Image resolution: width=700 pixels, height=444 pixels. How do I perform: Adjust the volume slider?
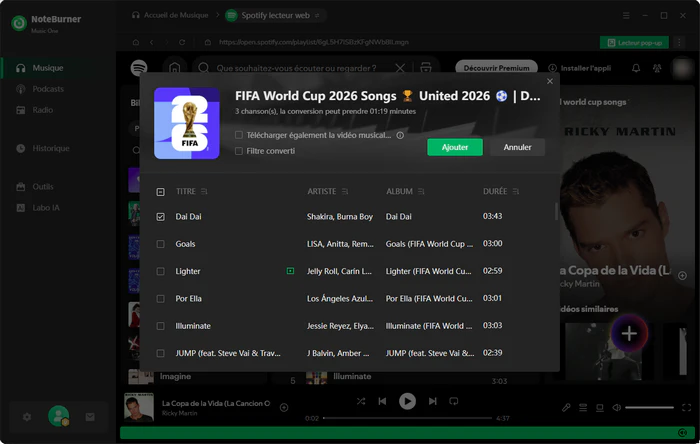(649, 407)
